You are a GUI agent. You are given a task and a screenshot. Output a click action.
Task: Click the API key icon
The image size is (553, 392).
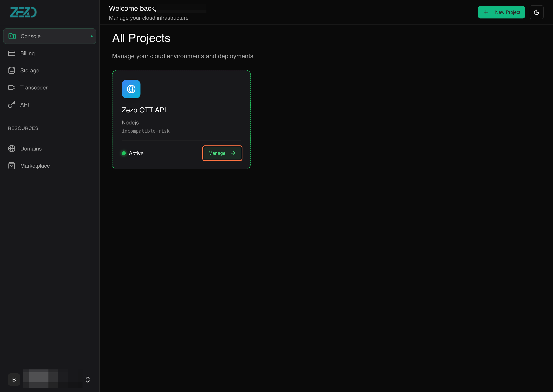pyautogui.click(x=12, y=105)
